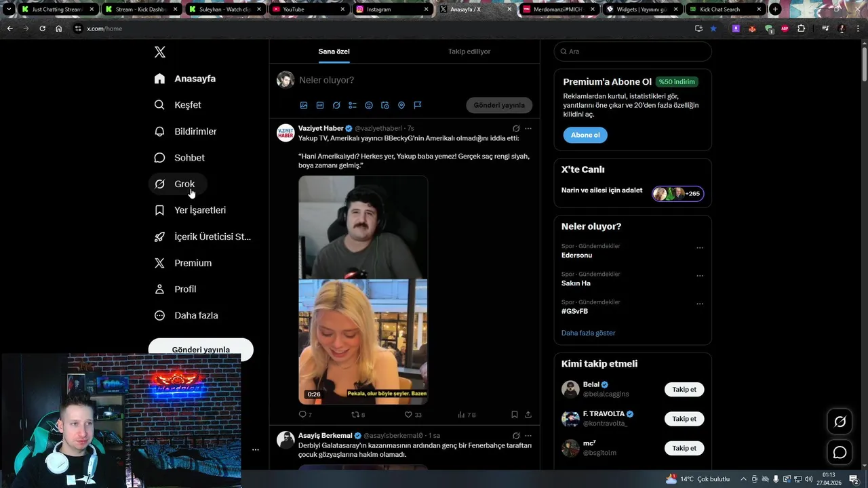
Task: Switch to Sana özel tab
Action: click(x=334, y=52)
